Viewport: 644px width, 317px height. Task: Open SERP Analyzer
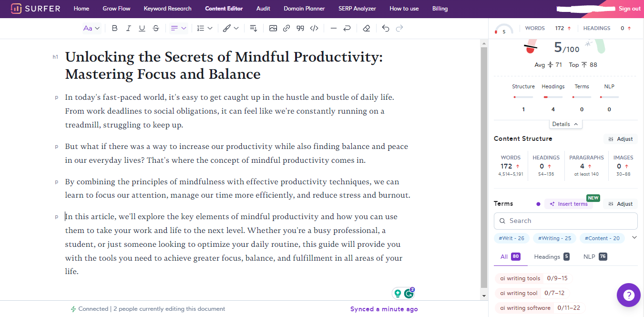[x=357, y=9]
